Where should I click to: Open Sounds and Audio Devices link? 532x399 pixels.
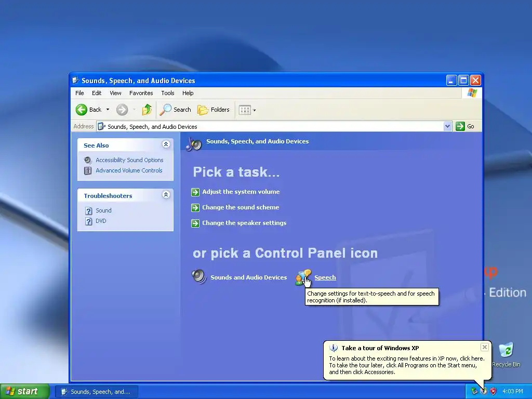pyautogui.click(x=249, y=277)
